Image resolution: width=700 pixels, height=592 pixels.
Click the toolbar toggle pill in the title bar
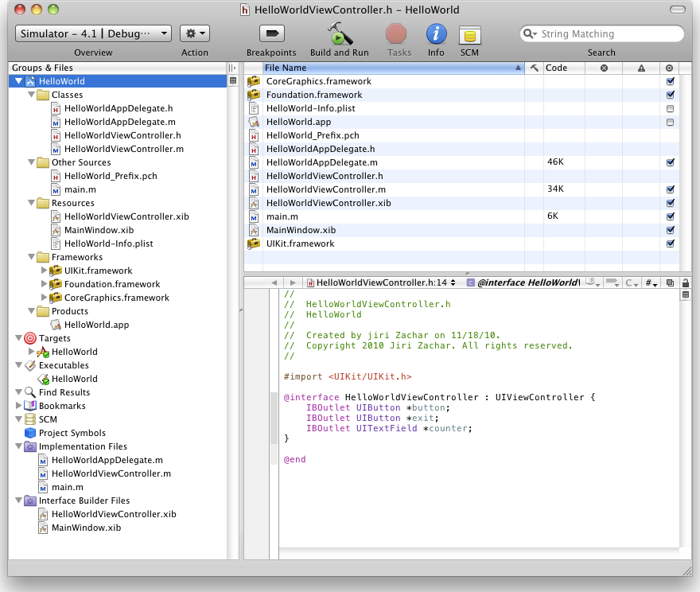tap(677, 10)
